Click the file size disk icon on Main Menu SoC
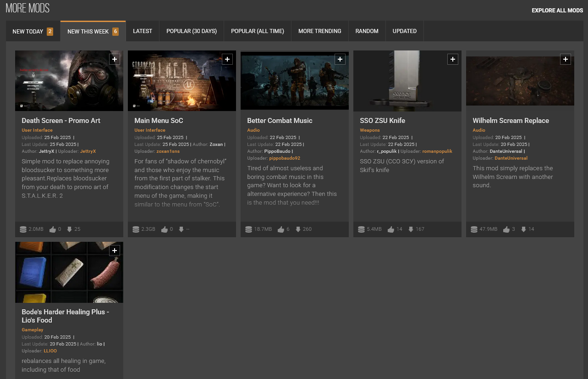Screen dimensions: 588x379 (x=136, y=229)
